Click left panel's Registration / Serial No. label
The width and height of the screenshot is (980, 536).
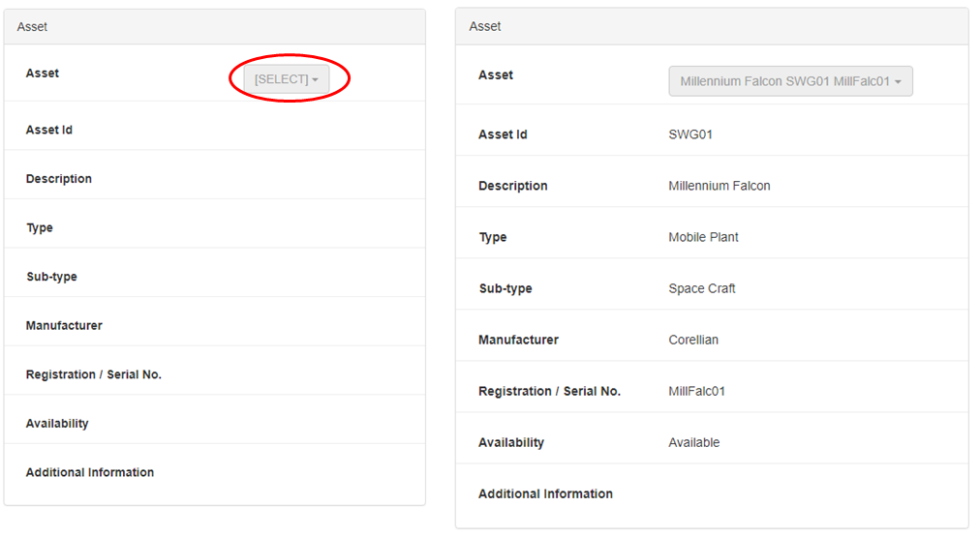coord(94,374)
